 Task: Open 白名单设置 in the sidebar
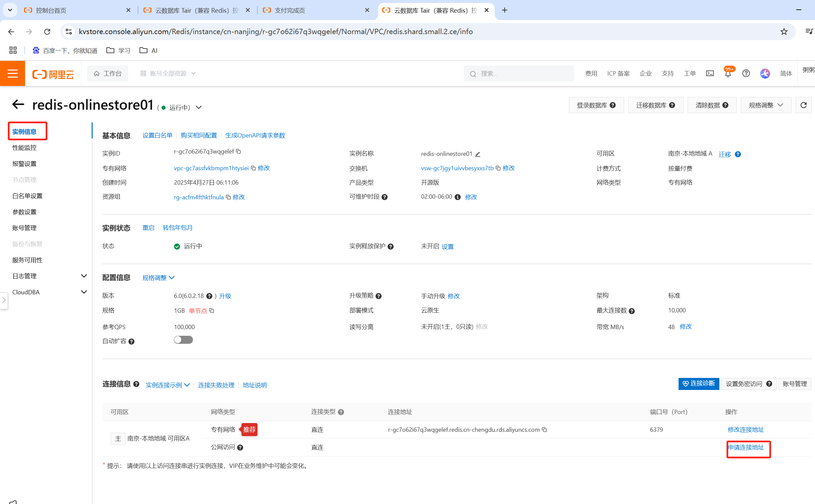pyautogui.click(x=27, y=196)
